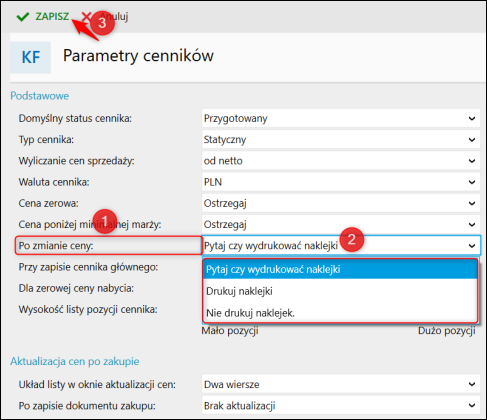
Task: Select 'Nie drukuj naklejek.' option
Action: [340, 313]
